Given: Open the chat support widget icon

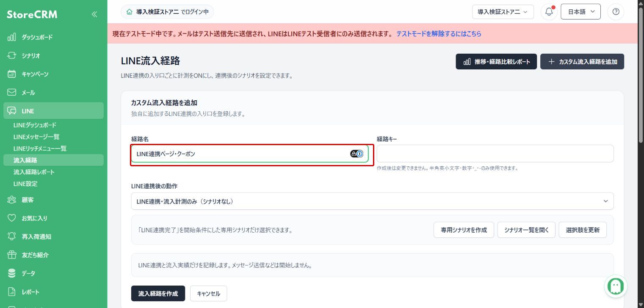Looking at the screenshot, I should 616,286.
